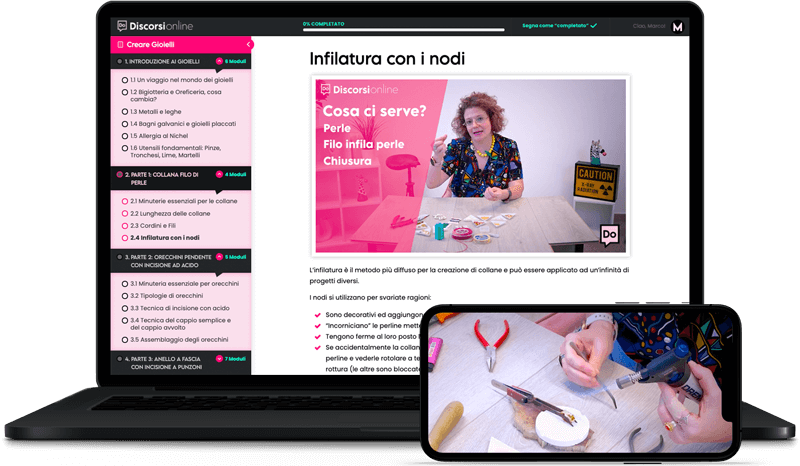
Task: Click the Infilatura con i nodi heading
Action: (x=387, y=59)
